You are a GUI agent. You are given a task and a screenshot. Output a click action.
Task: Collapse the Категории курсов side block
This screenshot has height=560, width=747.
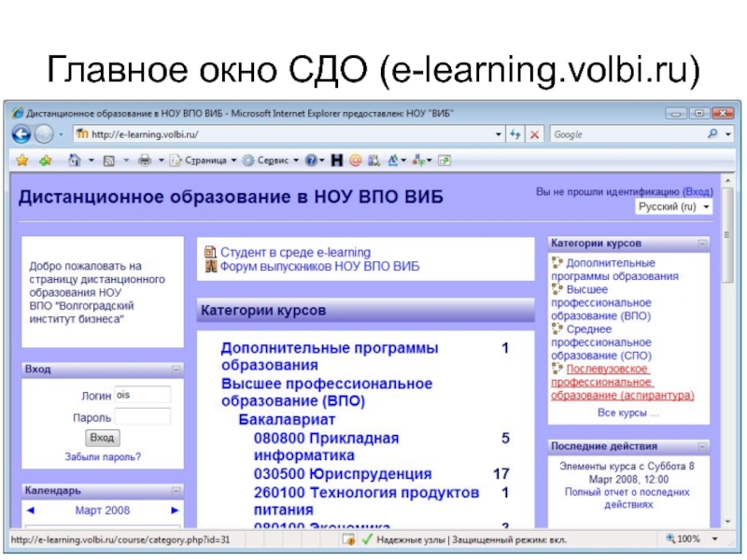(702, 244)
